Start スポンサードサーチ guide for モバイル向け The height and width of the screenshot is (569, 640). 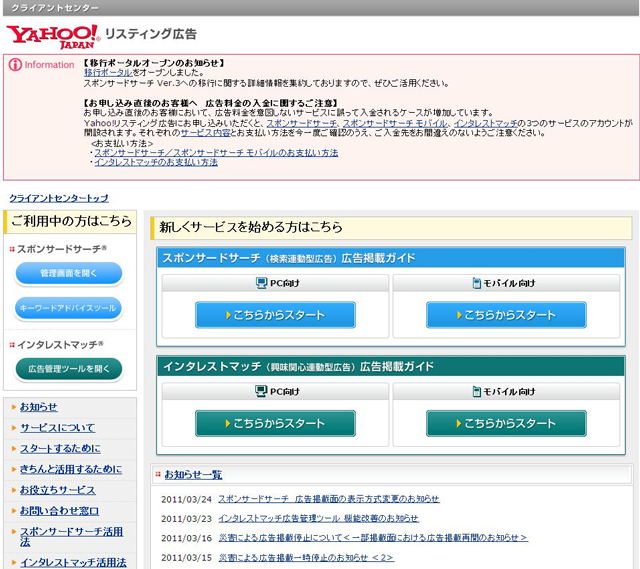pos(506,315)
